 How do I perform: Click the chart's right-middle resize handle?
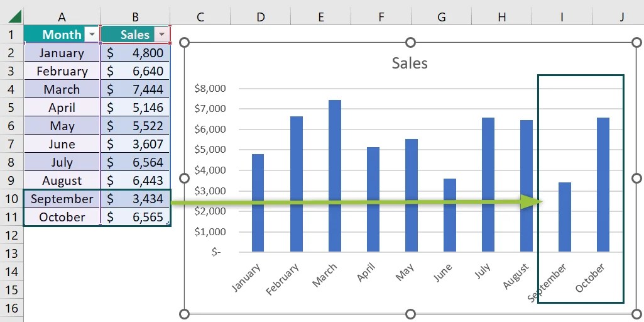[x=636, y=178]
